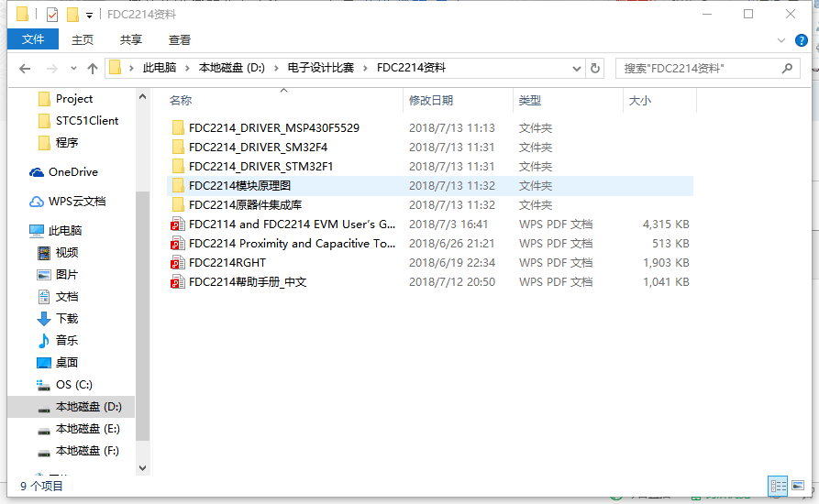Screen dimensions: 819x504
Task: Click the PDF icon of FDC2214 Proximity and Capacitive file
Action: pos(178,244)
